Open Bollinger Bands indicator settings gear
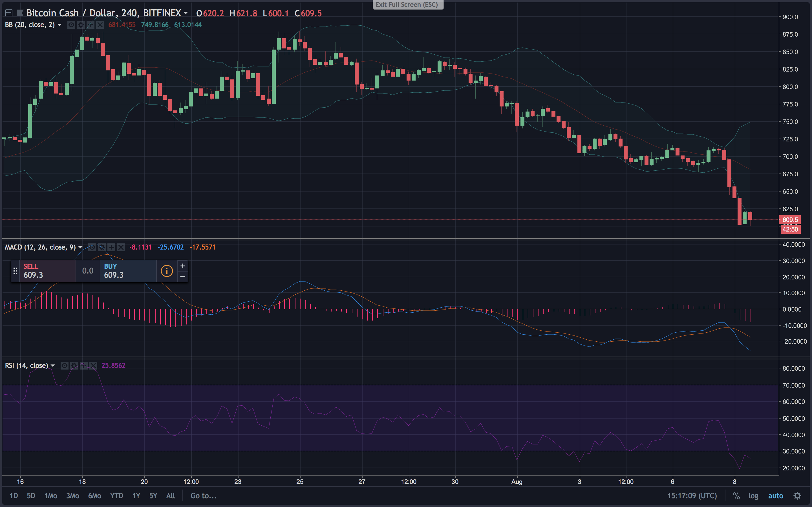The height and width of the screenshot is (507, 812). [81, 25]
